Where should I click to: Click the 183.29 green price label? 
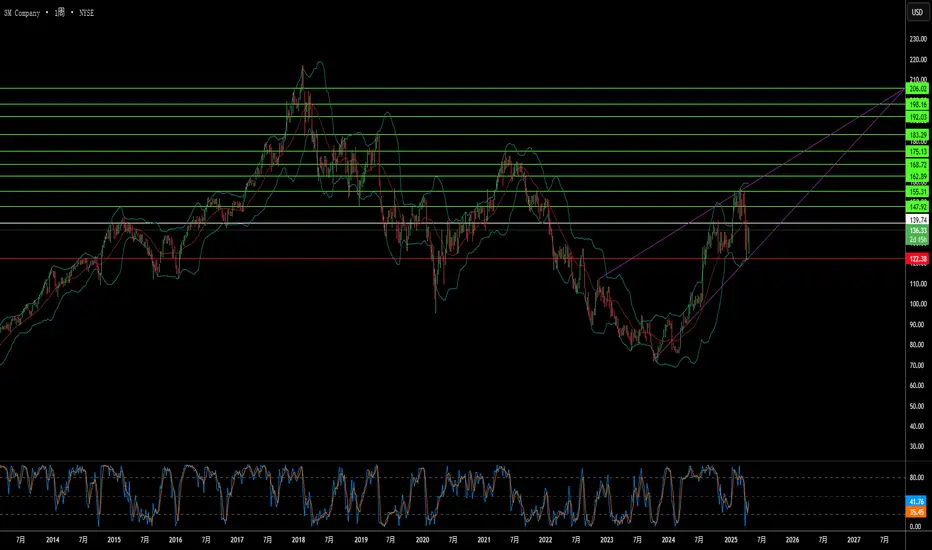tap(917, 134)
